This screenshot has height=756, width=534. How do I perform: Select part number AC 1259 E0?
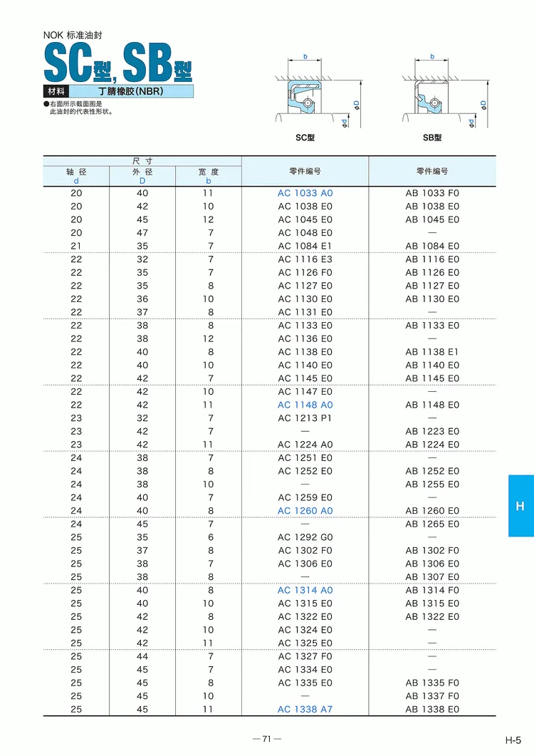point(305,497)
